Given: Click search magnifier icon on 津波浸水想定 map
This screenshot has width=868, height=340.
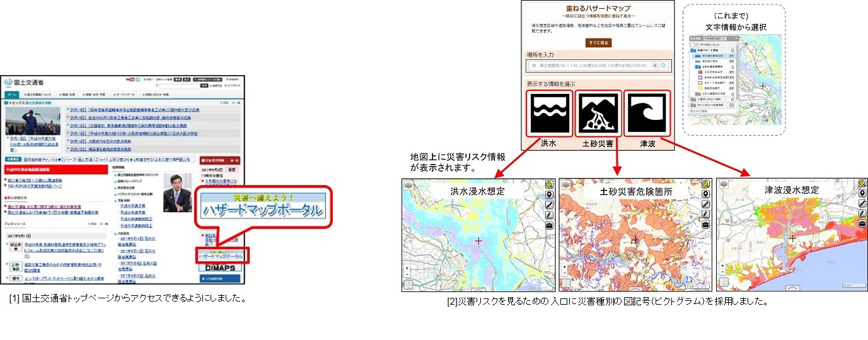Looking at the screenshot, I should (x=862, y=183).
